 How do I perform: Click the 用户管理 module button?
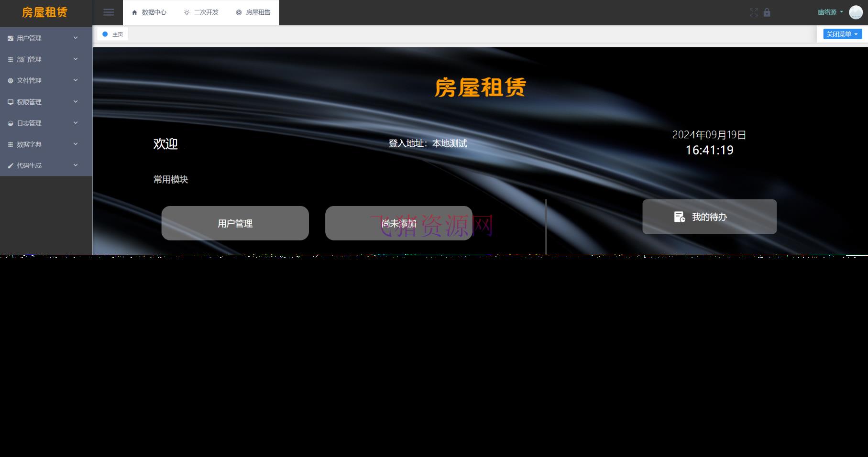click(235, 223)
